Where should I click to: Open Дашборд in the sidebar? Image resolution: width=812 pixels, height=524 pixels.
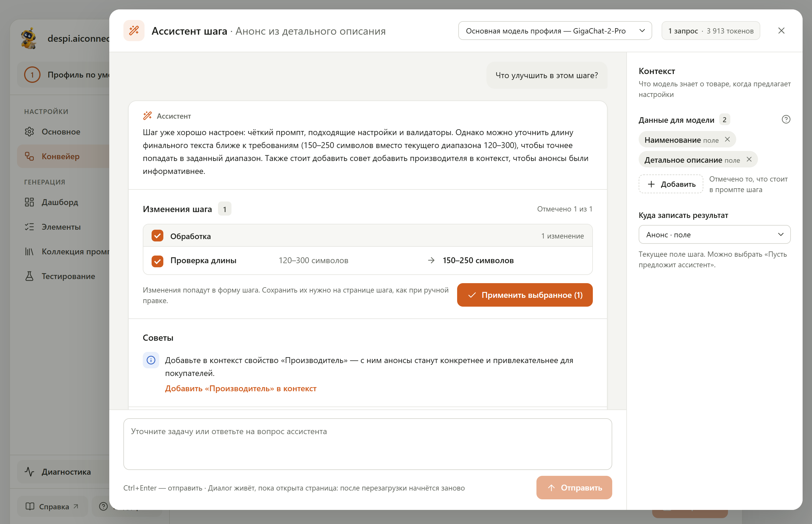click(63, 202)
